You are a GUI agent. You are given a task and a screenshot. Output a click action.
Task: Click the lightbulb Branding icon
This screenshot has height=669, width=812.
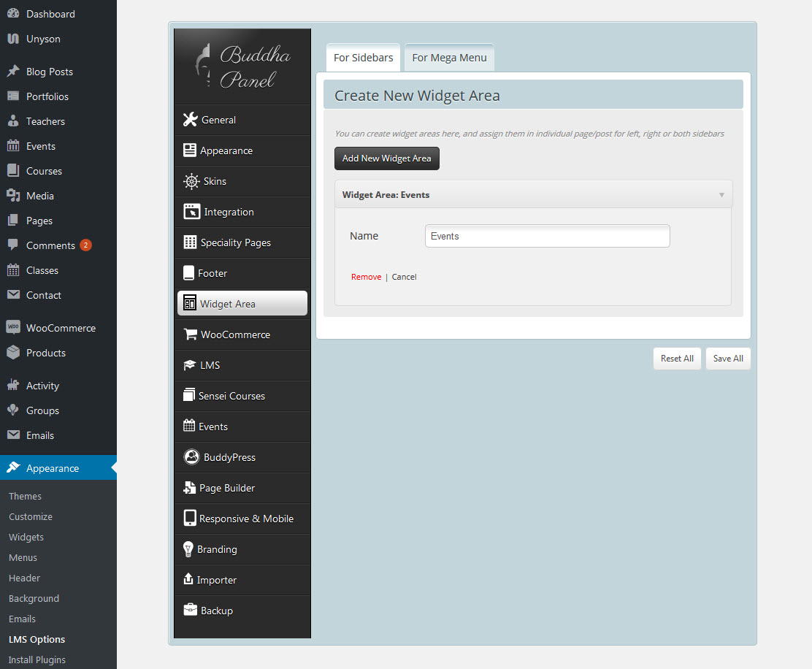click(188, 549)
